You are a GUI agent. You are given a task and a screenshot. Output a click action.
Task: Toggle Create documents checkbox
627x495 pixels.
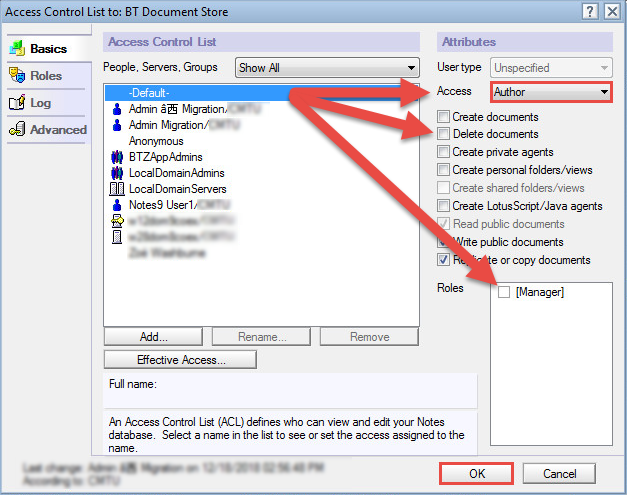pyautogui.click(x=443, y=117)
